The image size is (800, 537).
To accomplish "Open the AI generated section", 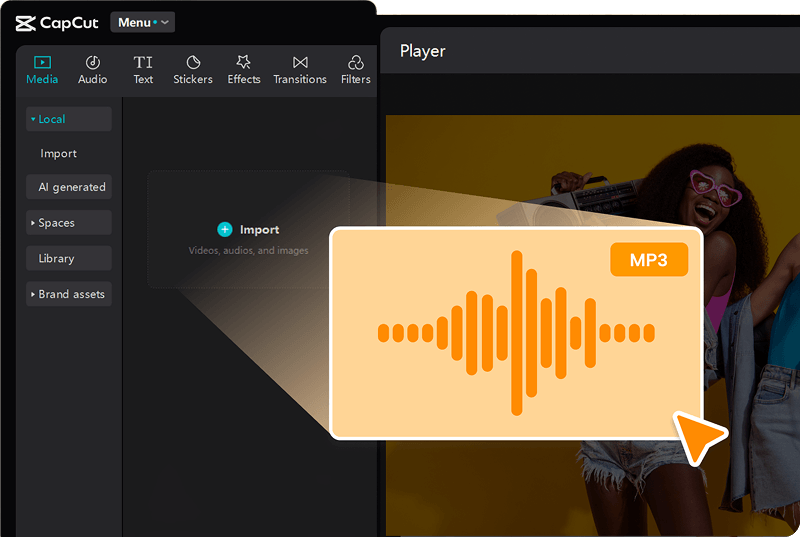I will coord(69,187).
